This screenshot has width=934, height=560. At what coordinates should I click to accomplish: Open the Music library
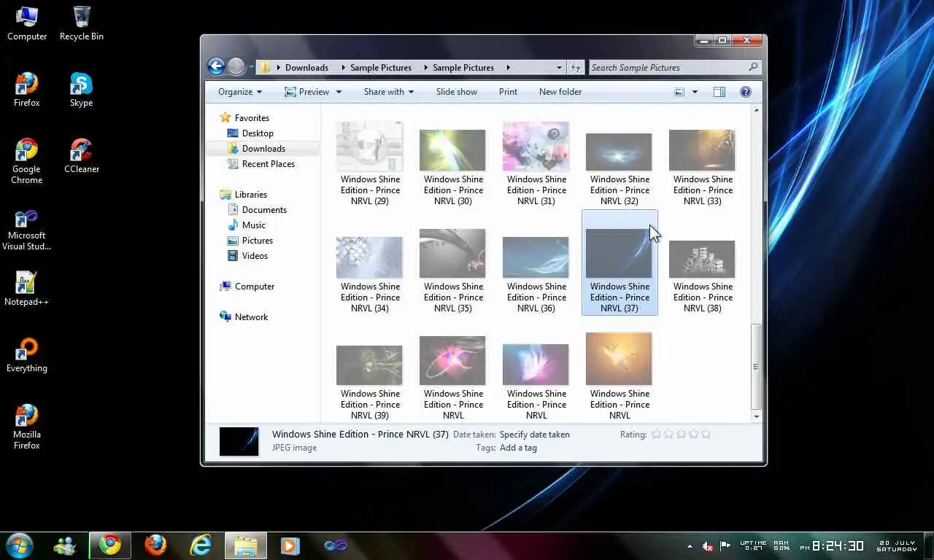254,225
